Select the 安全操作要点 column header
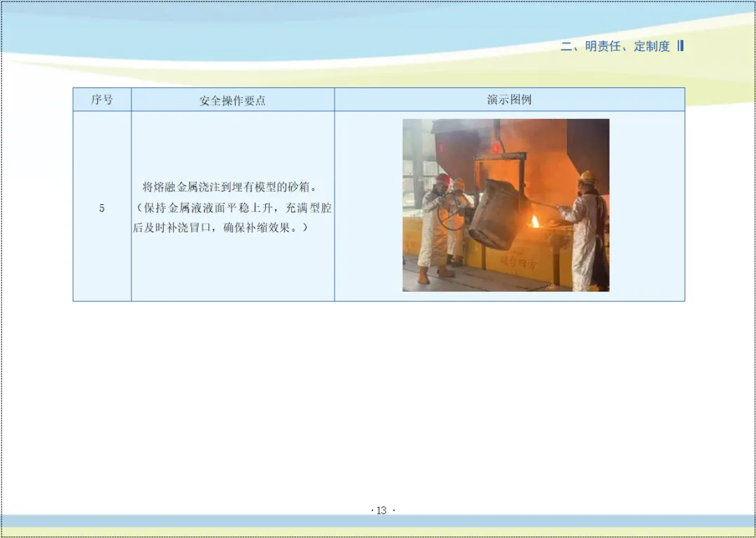 pyautogui.click(x=233, y=100)
